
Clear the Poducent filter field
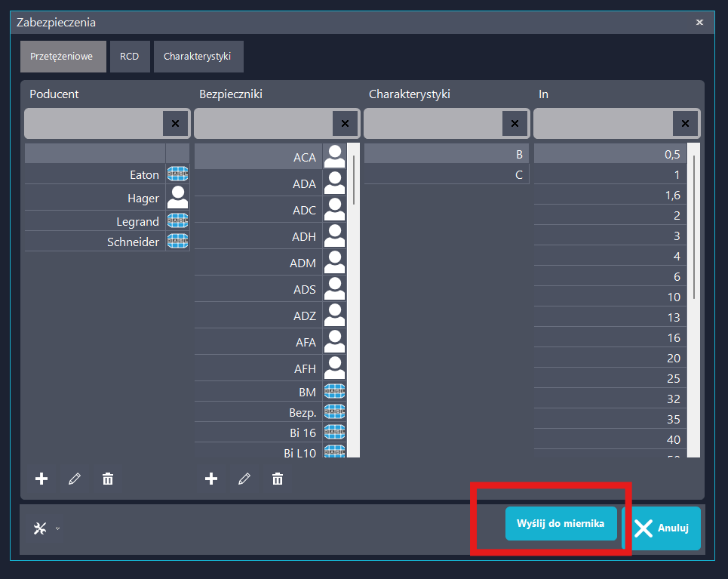[175, 123]
